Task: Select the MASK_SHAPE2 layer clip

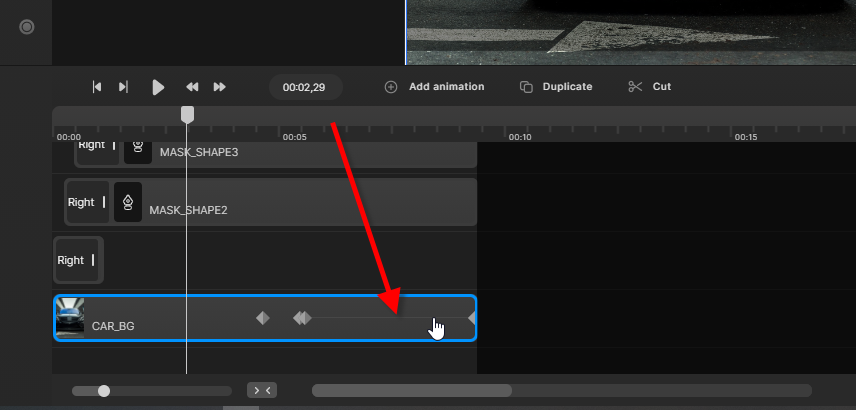Action: pos(271,202)
